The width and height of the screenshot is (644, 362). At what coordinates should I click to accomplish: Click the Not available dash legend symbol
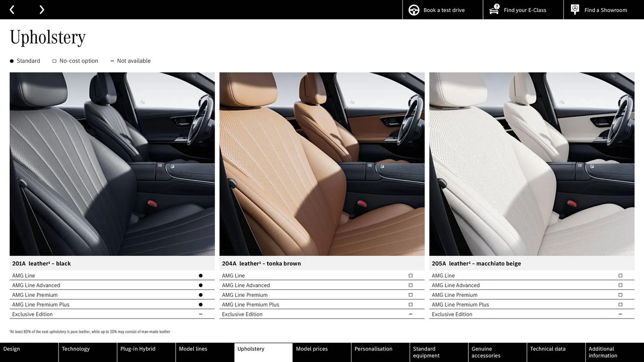click(x=112, y=61)
